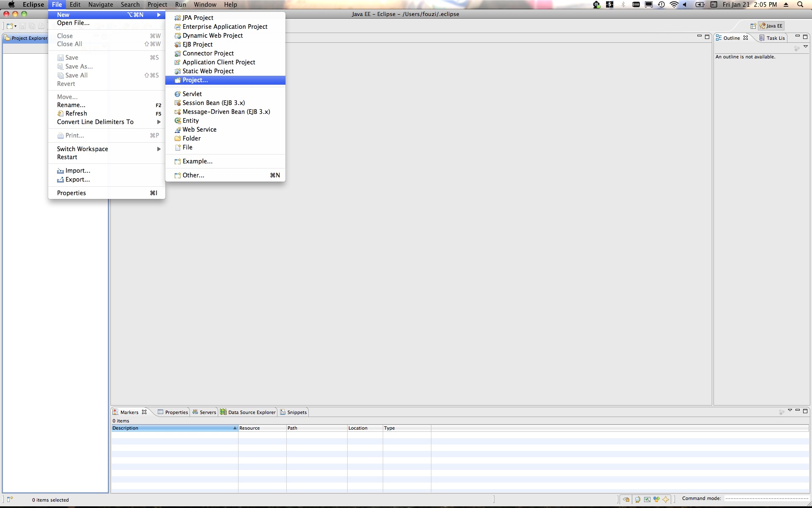Viewport: 812px width, 508px height.
Task: Maximize the Outline view panel
Action: point(805,37)
